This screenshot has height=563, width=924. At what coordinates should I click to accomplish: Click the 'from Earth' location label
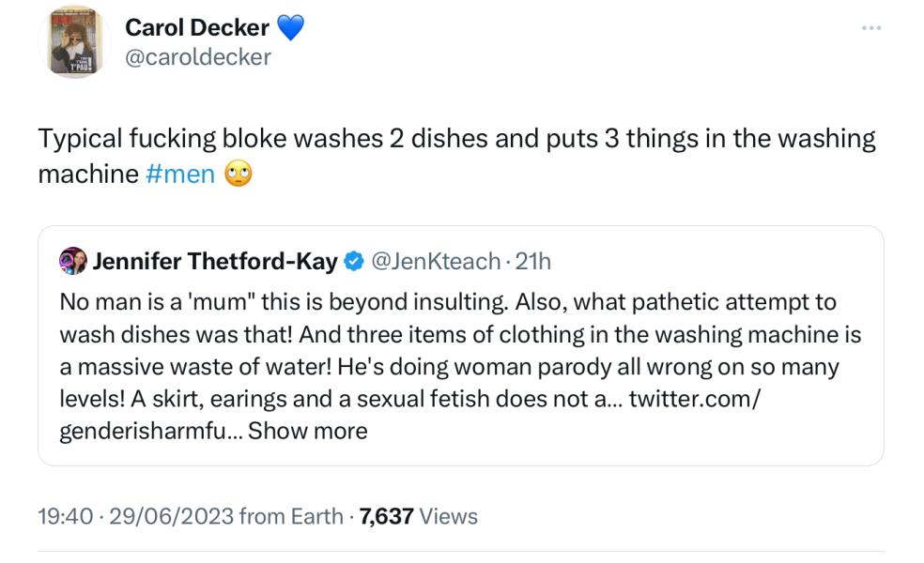point(285,516)
